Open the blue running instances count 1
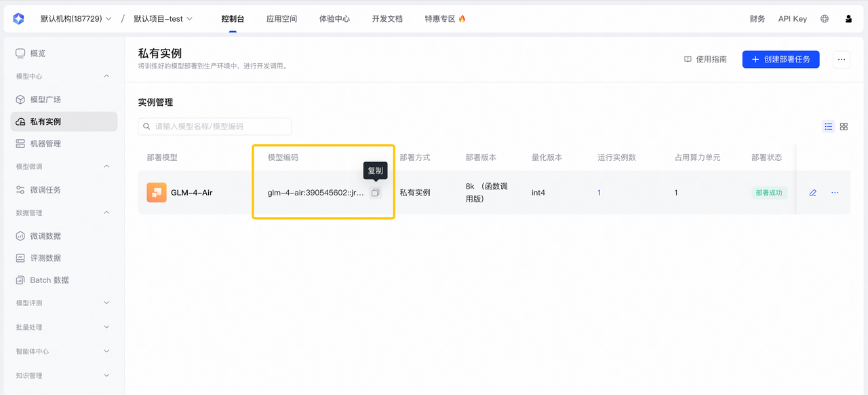868x395 pixels. click(599, 193)
